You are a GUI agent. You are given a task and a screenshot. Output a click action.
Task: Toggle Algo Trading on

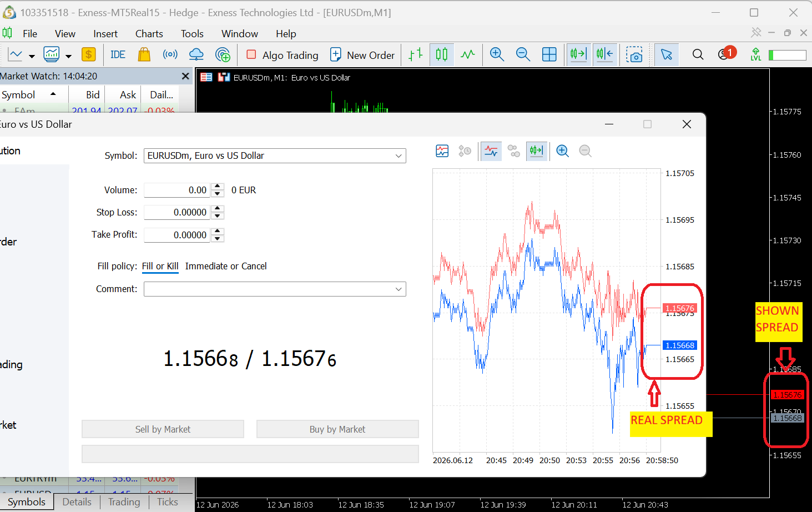coord(282,55)
